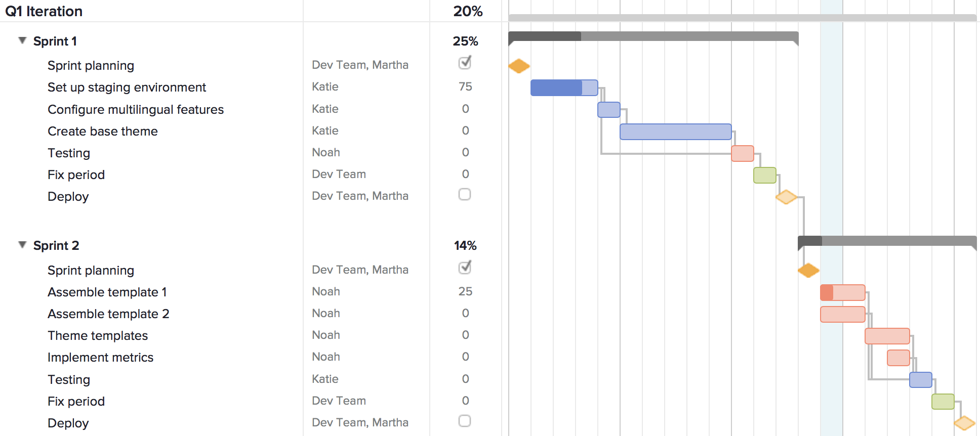Collapse the Sprint 2 group
This screenshot has height=436, width=980.
pos(22,245)
